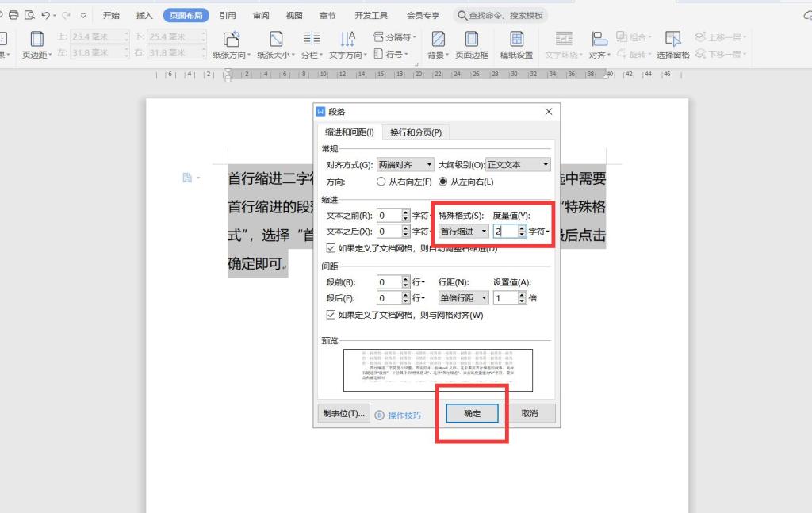Viewport: 812px width, 513px height.
Task: Click the 背景 background icon
Action: point(437,39)
